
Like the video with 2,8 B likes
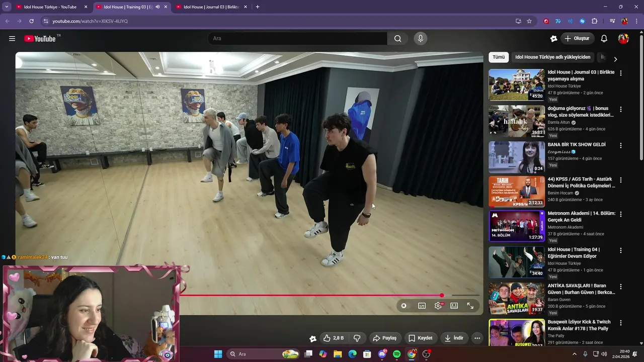tap(333, 338)
